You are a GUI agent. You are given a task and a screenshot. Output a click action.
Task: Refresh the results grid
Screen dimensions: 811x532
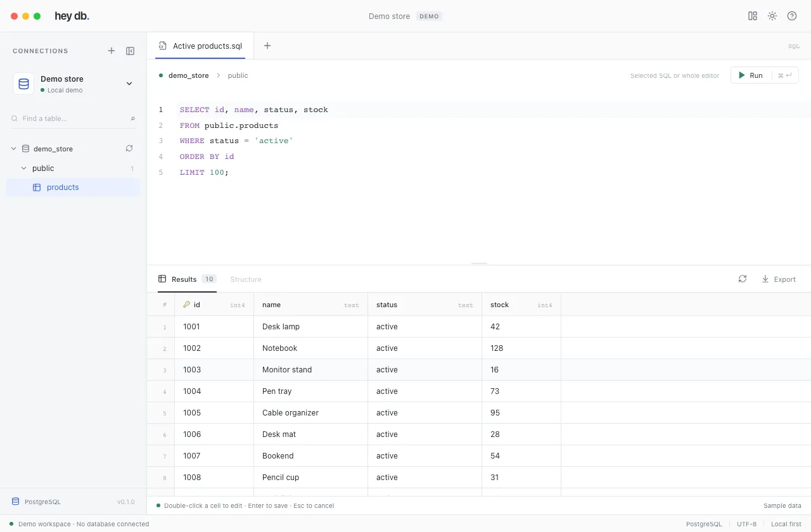743,279
